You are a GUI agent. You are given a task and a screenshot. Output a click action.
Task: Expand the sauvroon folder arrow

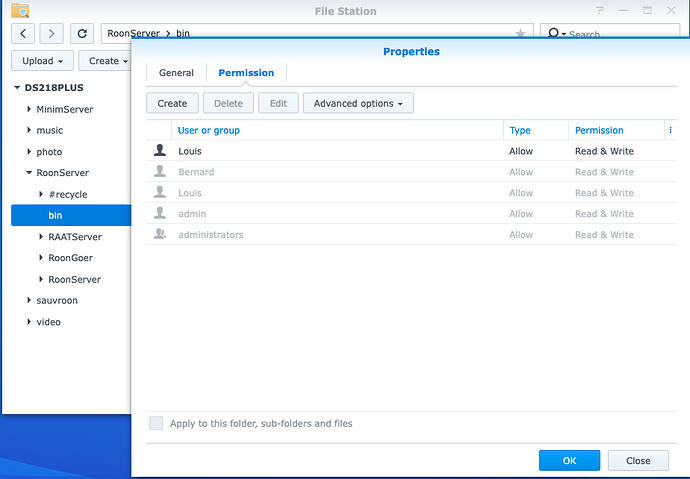point(29,300)
